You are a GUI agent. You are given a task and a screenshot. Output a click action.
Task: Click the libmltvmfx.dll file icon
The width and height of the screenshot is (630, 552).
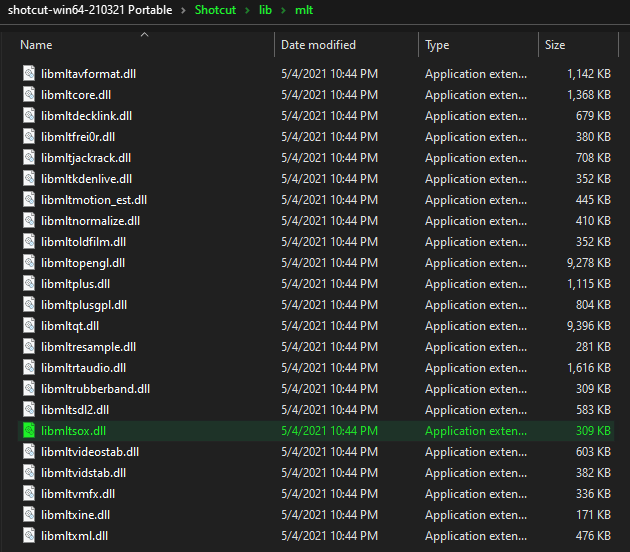click(x=29, y=493)
